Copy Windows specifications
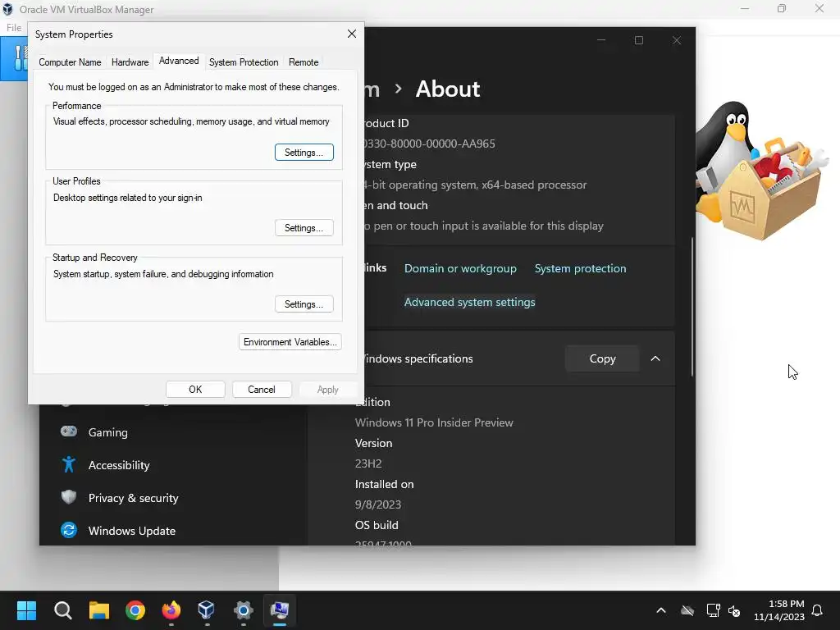 602,358
